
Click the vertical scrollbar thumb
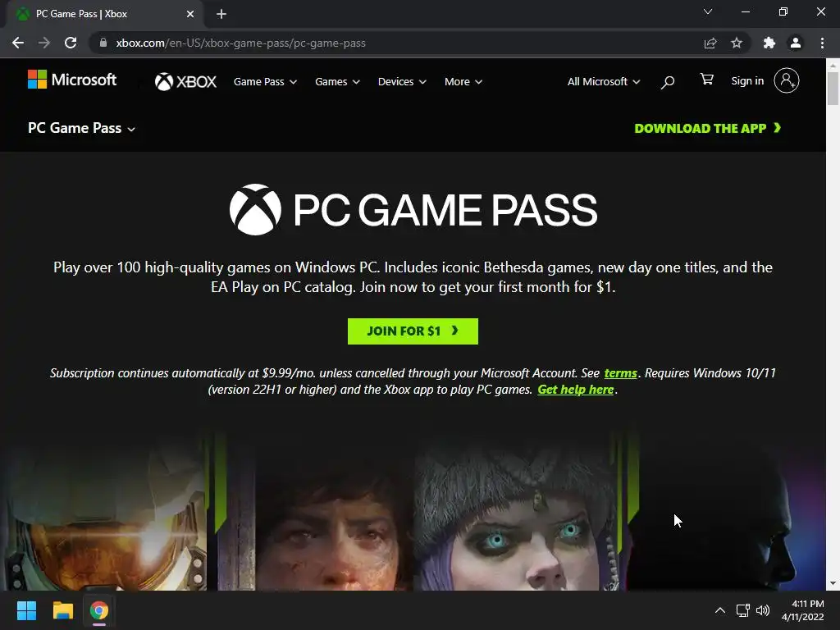coord(833,89)
